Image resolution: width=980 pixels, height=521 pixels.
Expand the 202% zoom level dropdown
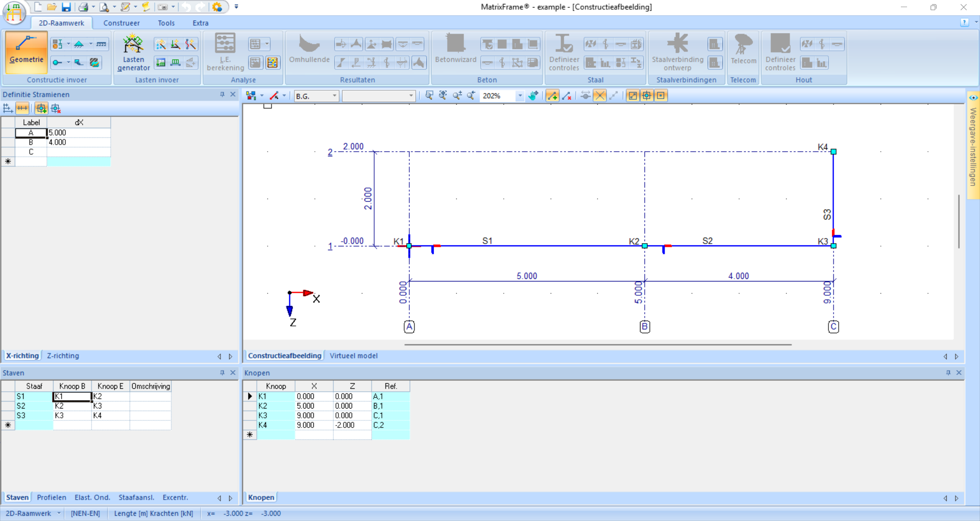[520, 96]
